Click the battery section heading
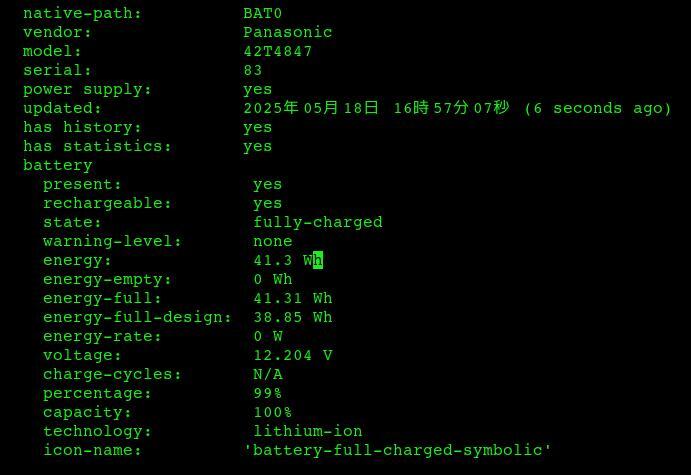 (x=58, y=166)
